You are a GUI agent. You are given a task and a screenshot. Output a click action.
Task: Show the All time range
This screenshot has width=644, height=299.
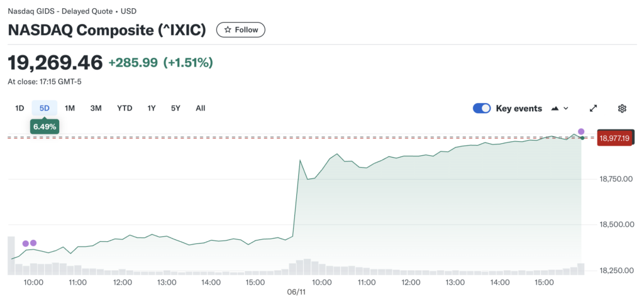[200, 108]
